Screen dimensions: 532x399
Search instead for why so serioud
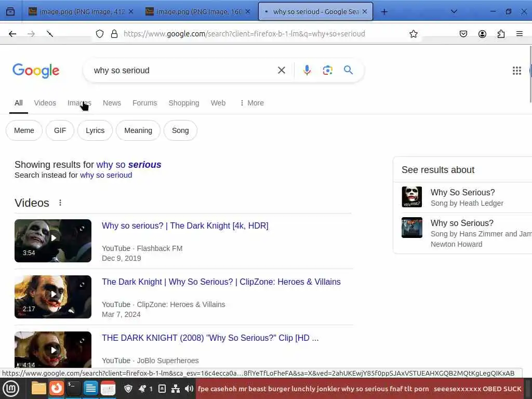tap(106, 175)
